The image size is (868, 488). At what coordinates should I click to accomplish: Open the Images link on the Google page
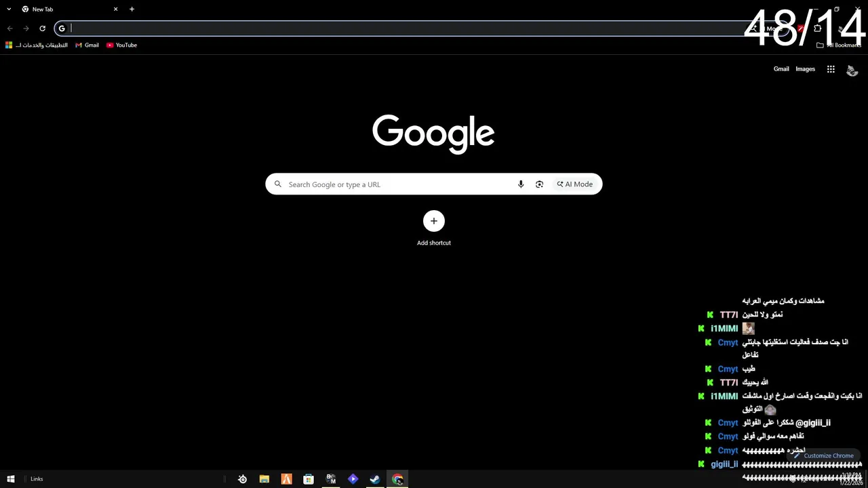[805, 69]
